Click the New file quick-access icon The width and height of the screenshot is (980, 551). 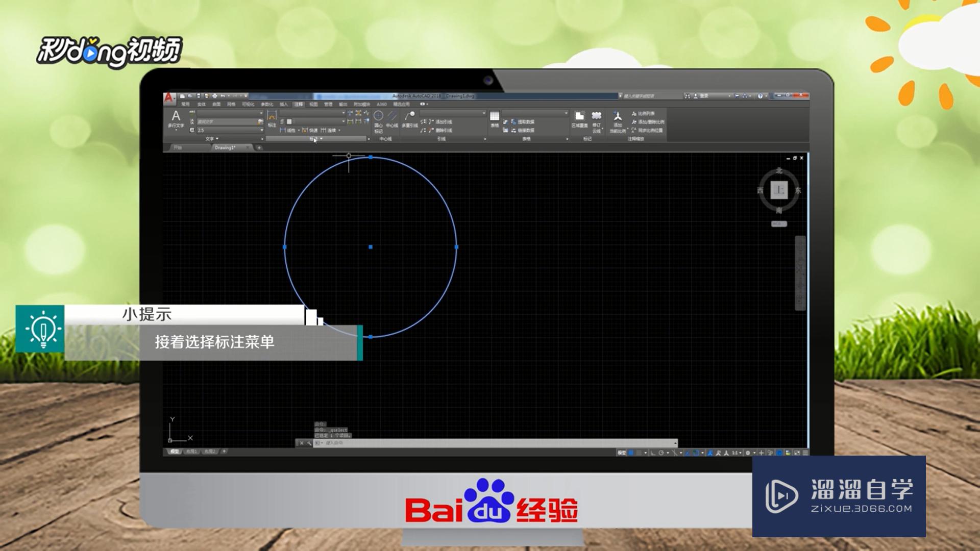[182, 96]
